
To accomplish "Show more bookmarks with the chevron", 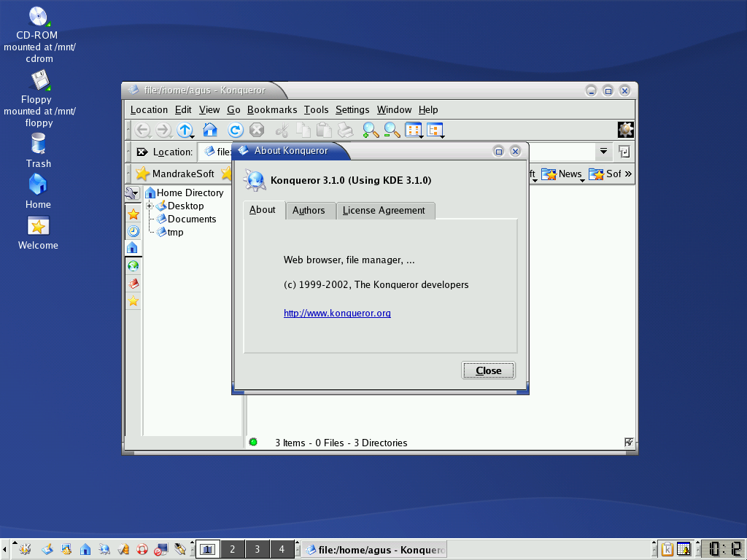I will tap(628, 174).
